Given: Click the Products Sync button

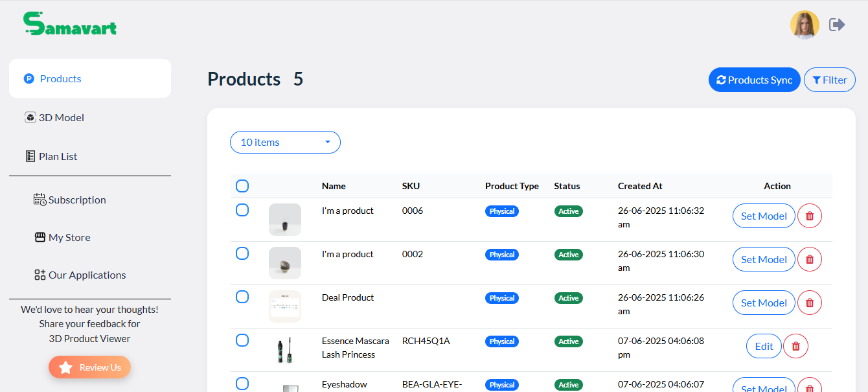Looking at the screenshot, I should pos(755,80).
